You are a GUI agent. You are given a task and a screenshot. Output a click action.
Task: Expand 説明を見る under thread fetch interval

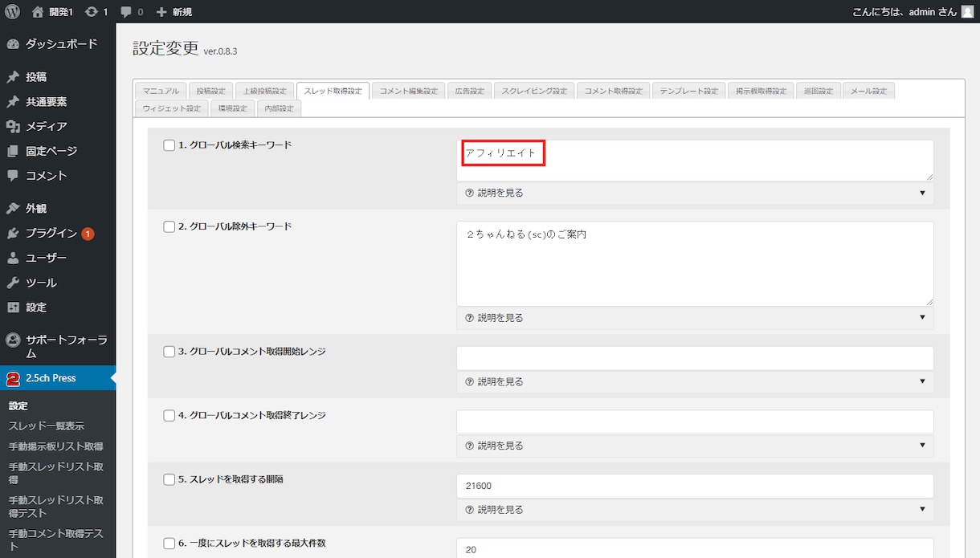click(x=695, y=509)
